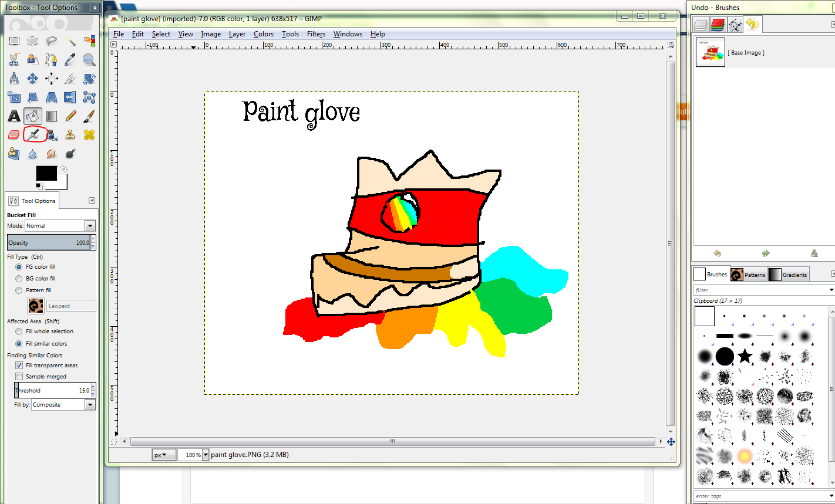835x504 pixels.
Task: Choose FG color fill option
Action: coord(19,267)
